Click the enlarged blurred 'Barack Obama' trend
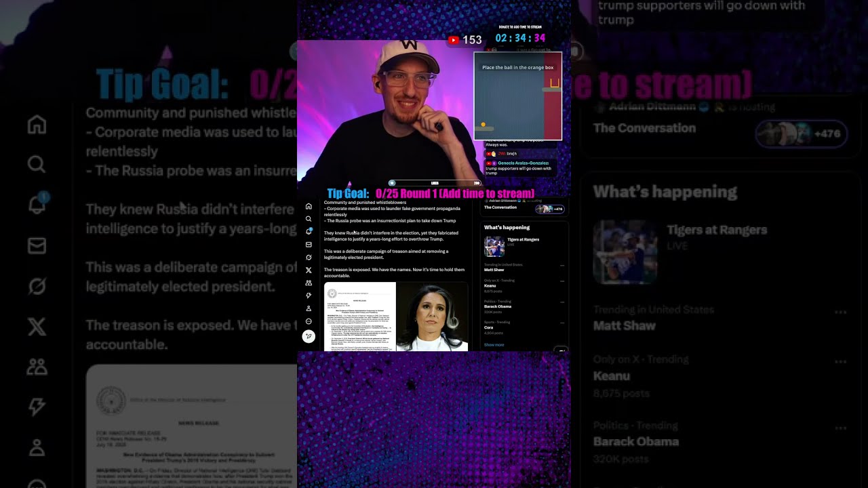868x488 pixels. [636, 441]
